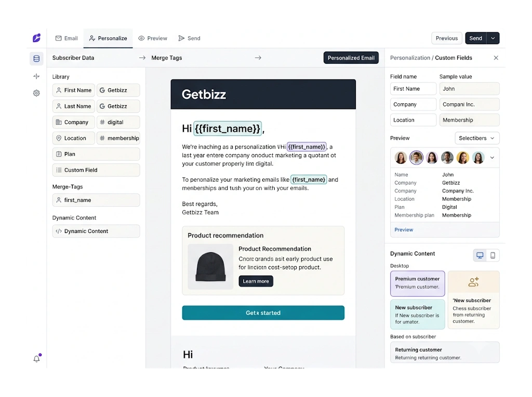Click arrow after Merge Tags
Screen dimensions: 532x397
pyautogui.click(x=258, y=58)
